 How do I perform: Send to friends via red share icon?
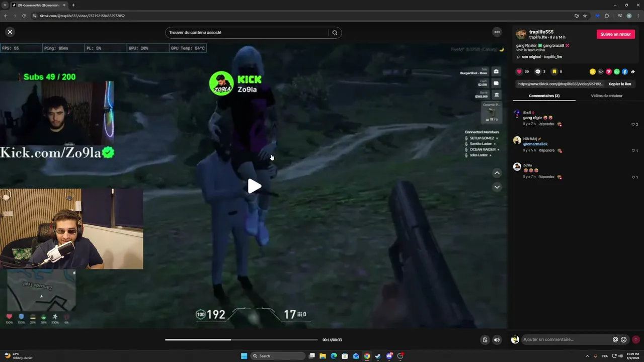pos(609,72)
